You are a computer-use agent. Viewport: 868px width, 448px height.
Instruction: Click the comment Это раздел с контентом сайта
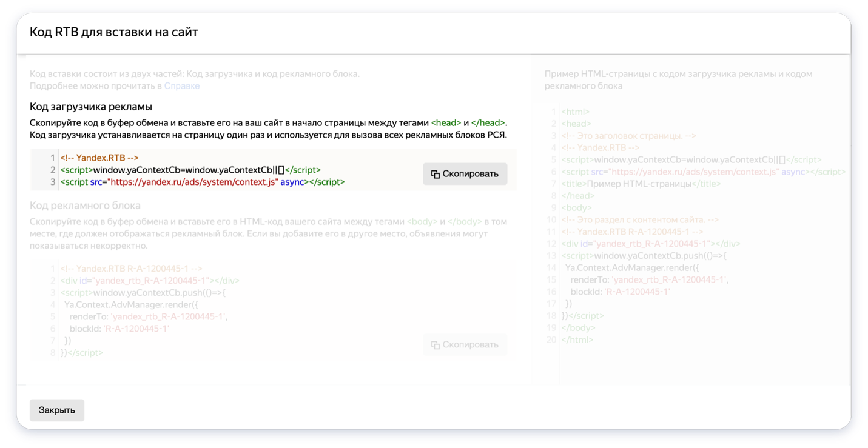(x=640, y=219)
